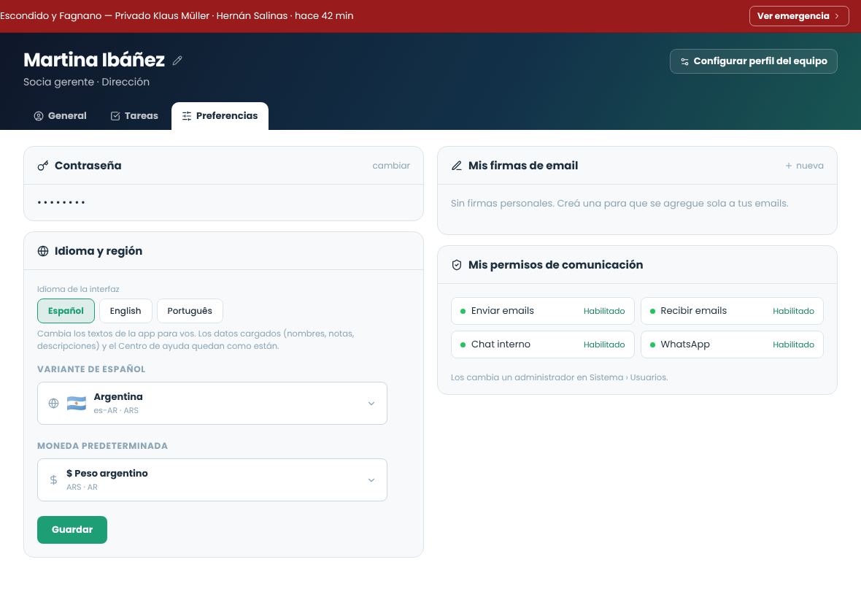Image resolution: width=861 pixels, height=616 pixels.
Task: Click Configurar perfil del equipo
Action: pos(753,61)
